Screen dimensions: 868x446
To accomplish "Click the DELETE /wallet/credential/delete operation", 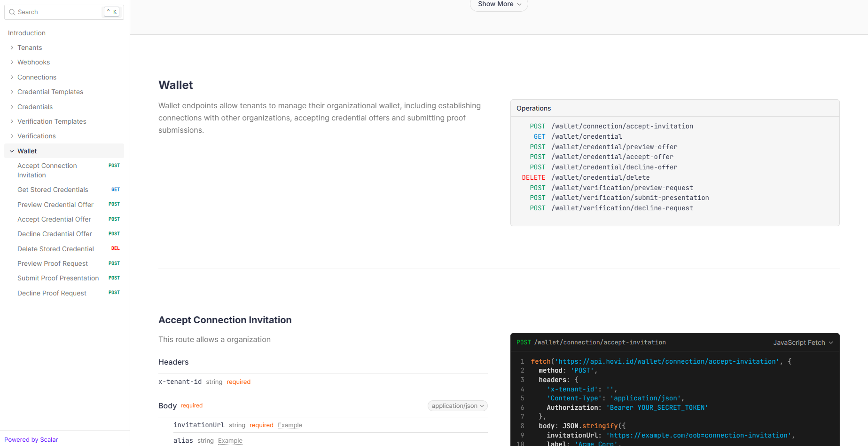I will click(x=600, y=177).
